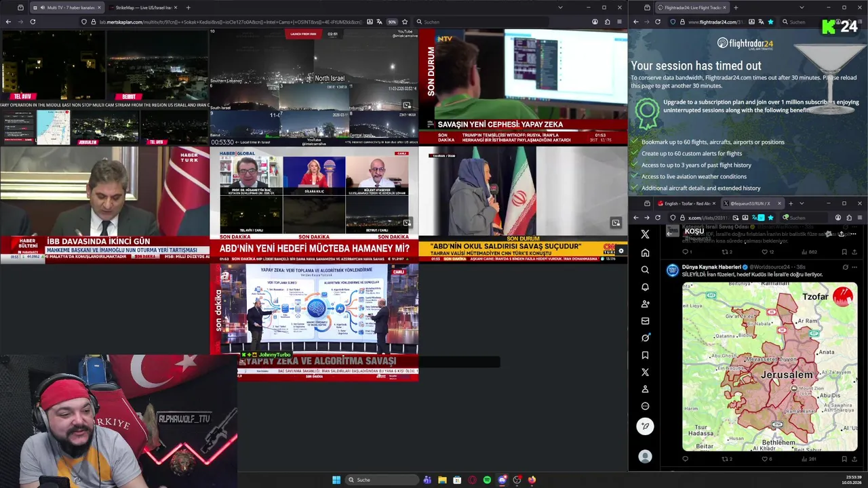The width and height of the screenshot is (868, 488).
Task: Open X Messages envelope icon
Action: (x=645, y=321)
